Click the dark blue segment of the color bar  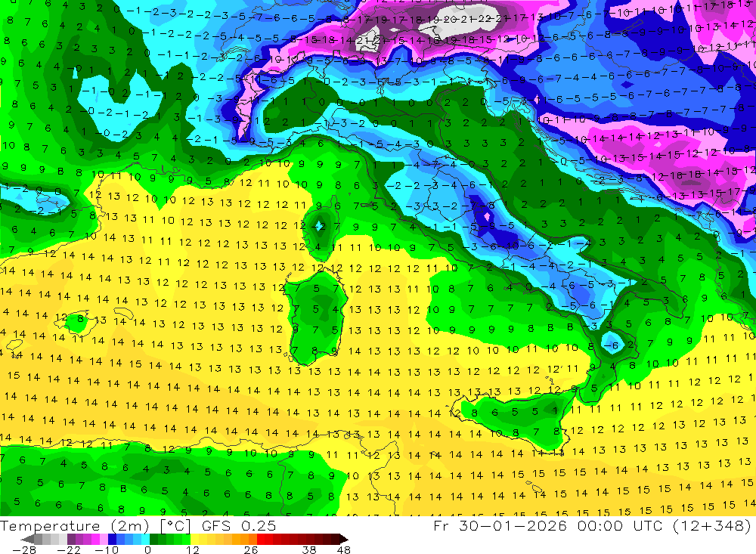click(x=112, y=539)
